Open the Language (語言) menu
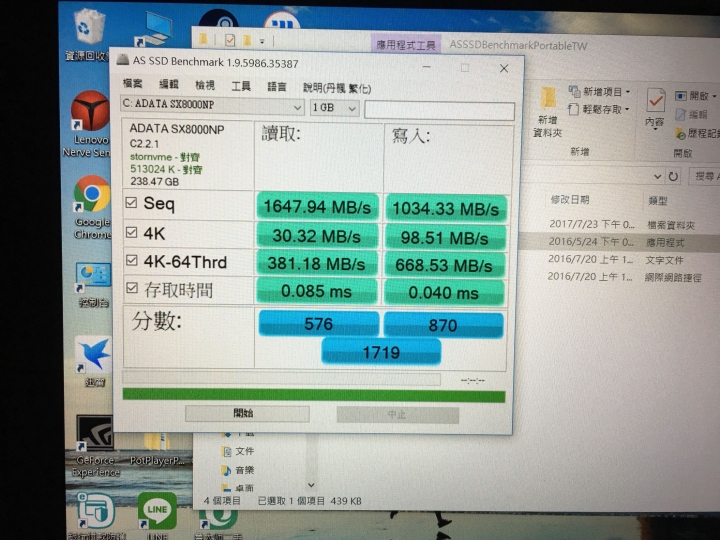720x540 pixels. pos(277,87)
